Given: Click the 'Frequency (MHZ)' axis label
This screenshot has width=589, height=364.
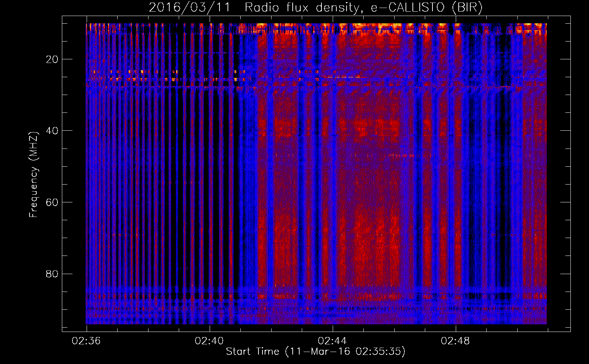Looking at the screenshot, I should click(33, 175).
